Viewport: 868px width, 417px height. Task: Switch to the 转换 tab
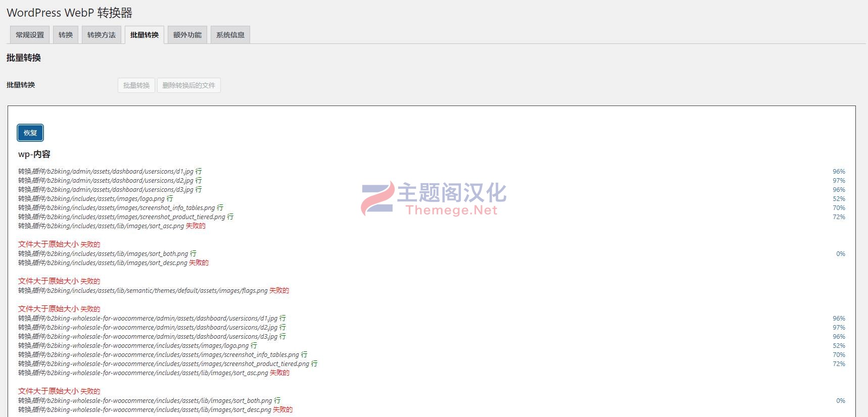[66, 35]
